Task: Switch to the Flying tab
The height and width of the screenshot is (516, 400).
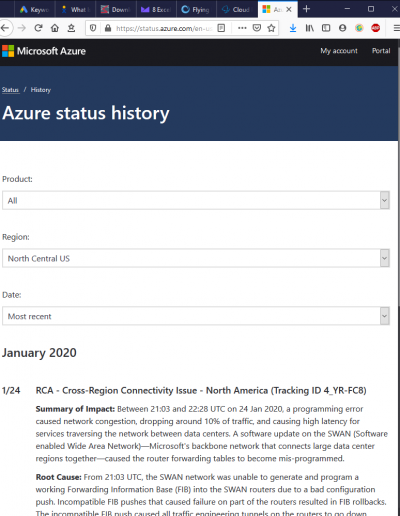Action: [x=196, y=9]
